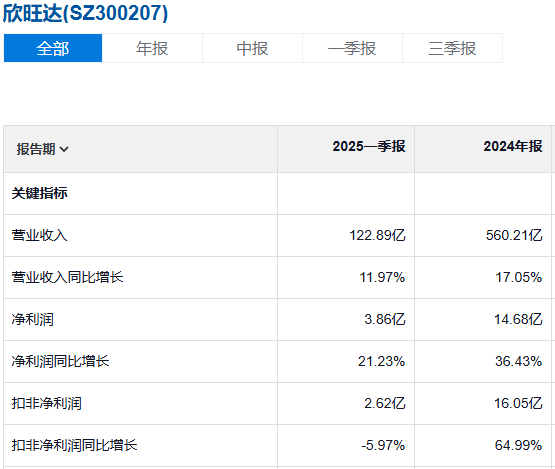Select the 关键指标 section row

point(39,193)
